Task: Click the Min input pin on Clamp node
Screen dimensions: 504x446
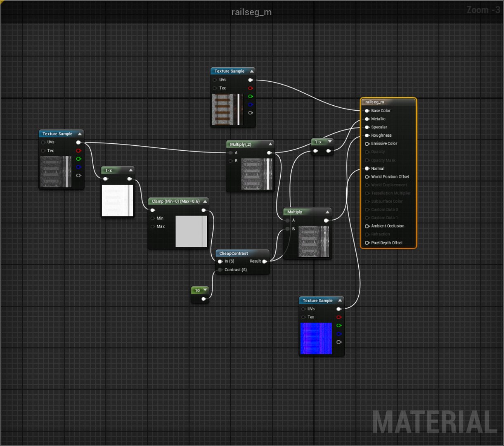Action: click(153, 218)
